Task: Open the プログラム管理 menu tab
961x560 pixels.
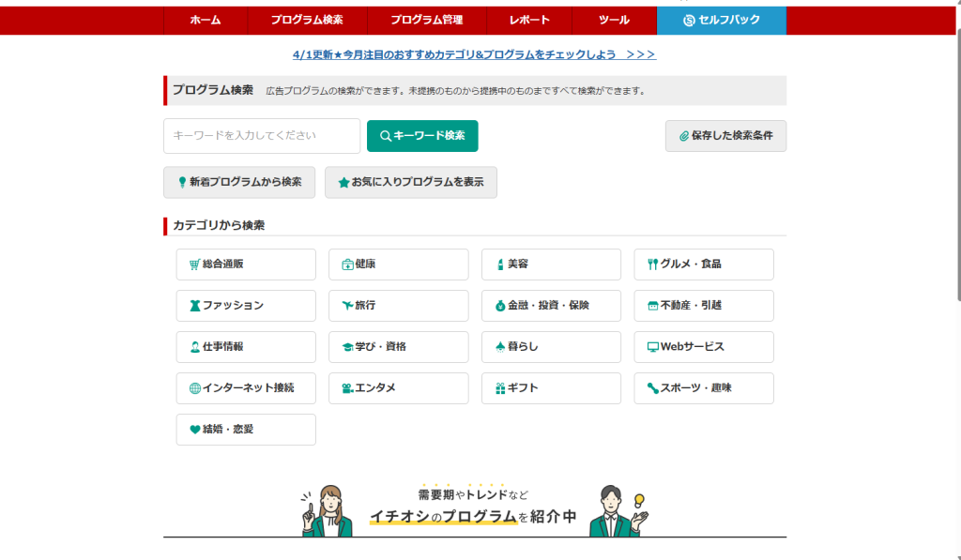Action: (x=426, y=20)
